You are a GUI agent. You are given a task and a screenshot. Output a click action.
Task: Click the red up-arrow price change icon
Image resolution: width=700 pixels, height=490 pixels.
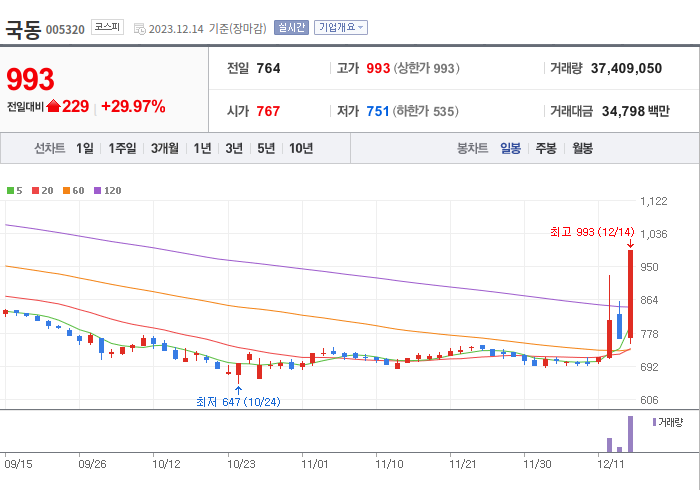(x=53, y=106)
